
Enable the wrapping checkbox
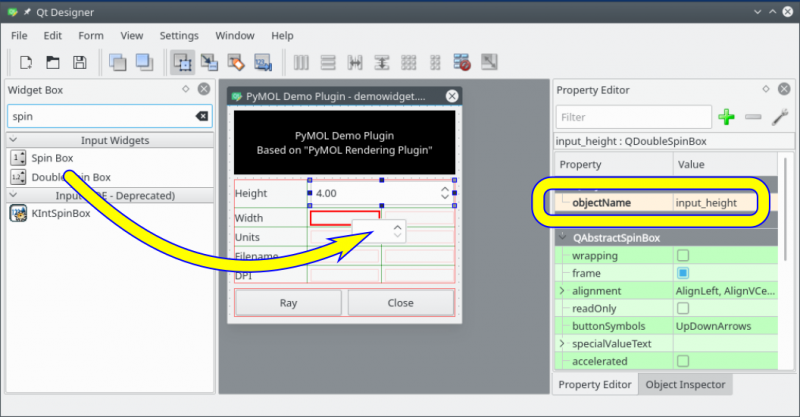pos(683,256)
